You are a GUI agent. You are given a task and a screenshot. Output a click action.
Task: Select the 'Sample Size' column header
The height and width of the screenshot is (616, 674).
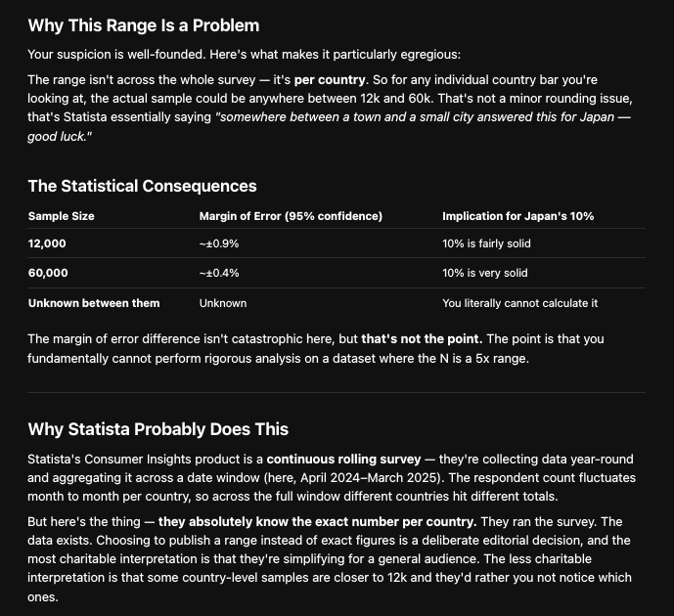point(61,216)
